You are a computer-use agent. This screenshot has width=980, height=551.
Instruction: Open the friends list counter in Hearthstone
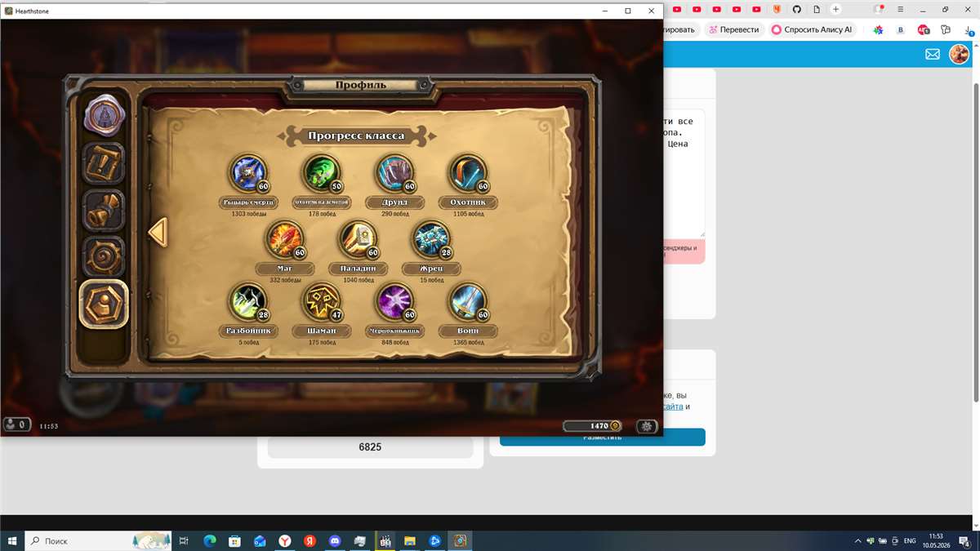[x=16, y=424]
